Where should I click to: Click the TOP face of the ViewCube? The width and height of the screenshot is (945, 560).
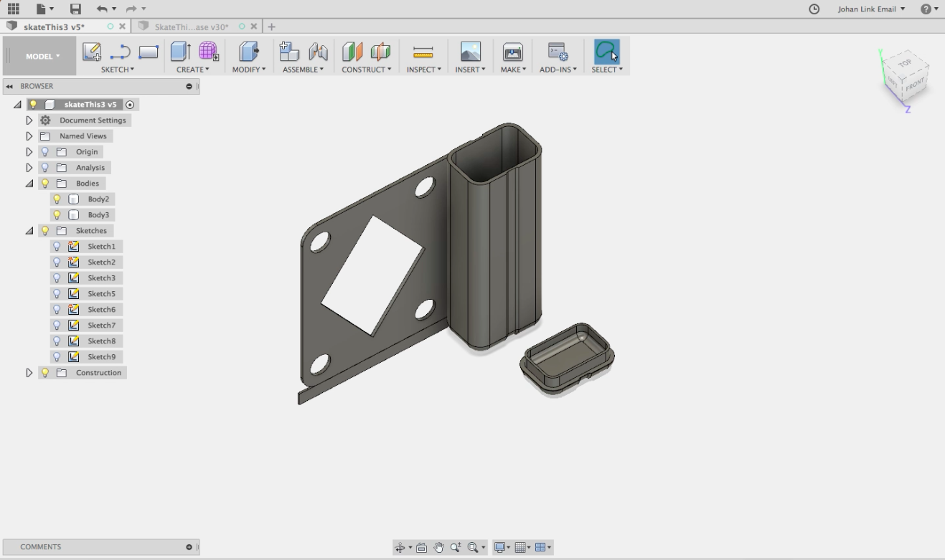(906, 63)
